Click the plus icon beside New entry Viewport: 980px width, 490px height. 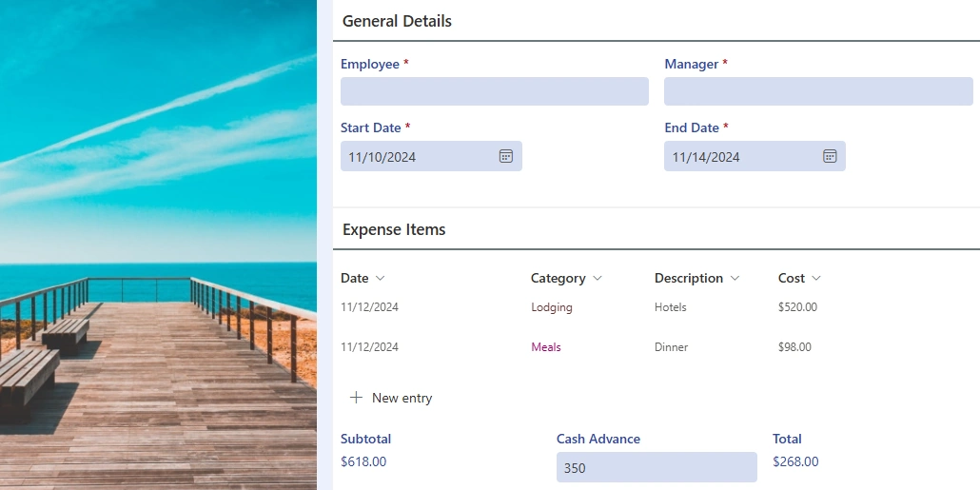click(x=357, y=398)
